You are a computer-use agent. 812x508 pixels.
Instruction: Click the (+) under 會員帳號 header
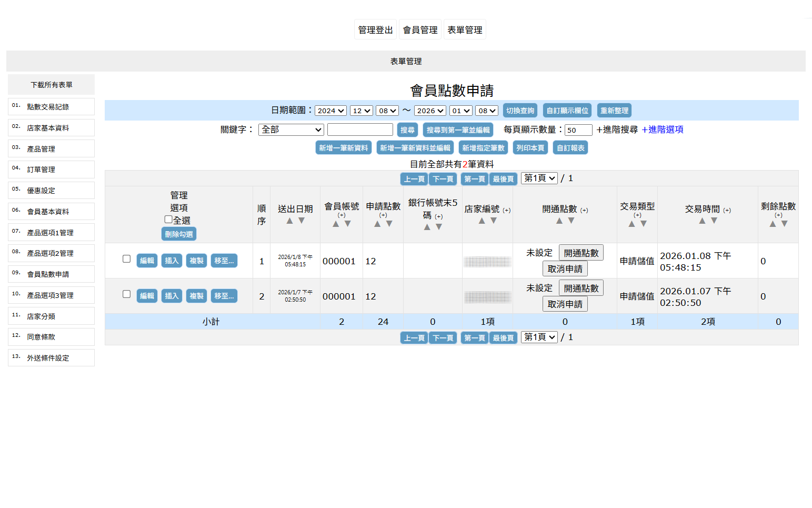342,215
